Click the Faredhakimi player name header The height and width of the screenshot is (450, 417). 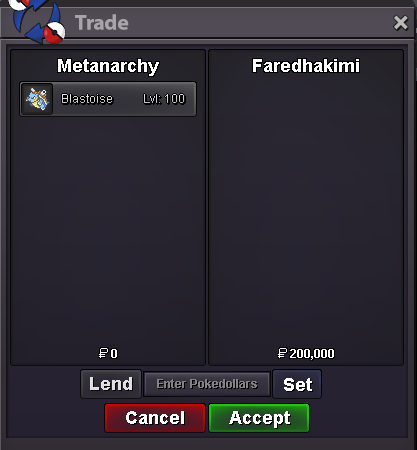click(x=306, y=66)
